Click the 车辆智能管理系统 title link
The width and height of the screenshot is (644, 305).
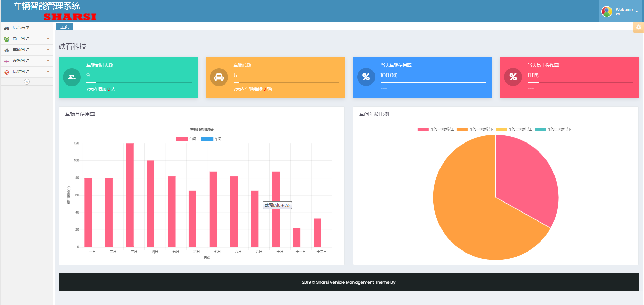click(47, 6)
